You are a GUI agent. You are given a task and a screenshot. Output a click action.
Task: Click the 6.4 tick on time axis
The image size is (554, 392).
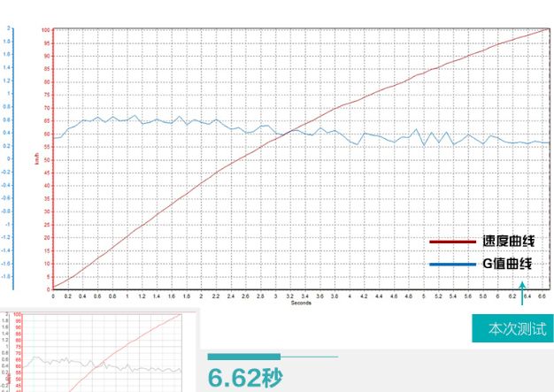(527, 296)
